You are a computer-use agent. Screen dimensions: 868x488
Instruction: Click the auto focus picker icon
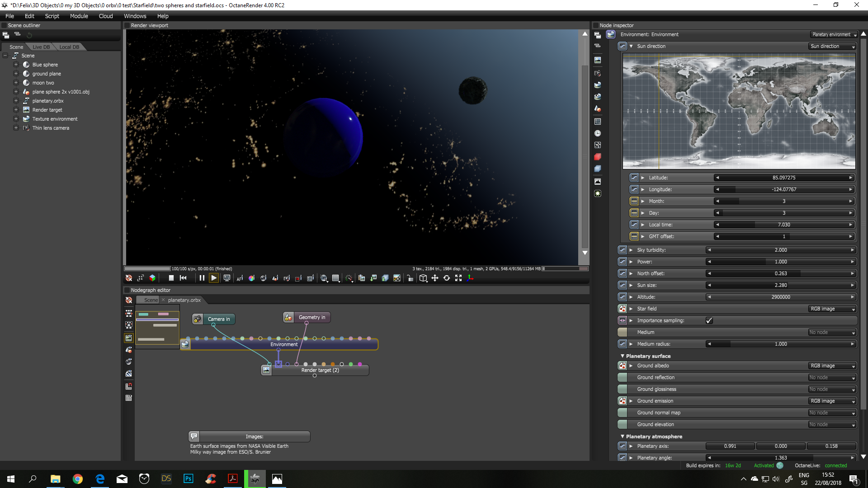240,278
